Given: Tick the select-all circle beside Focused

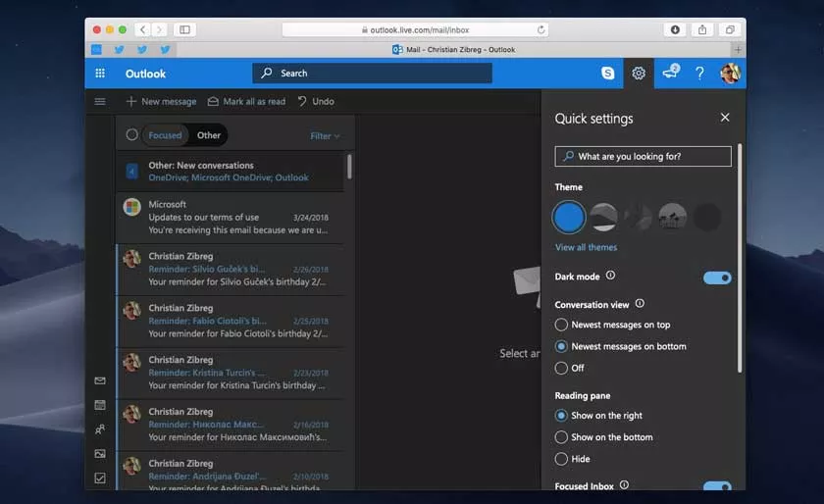Looking at the screenshot, I should point(131,135).
